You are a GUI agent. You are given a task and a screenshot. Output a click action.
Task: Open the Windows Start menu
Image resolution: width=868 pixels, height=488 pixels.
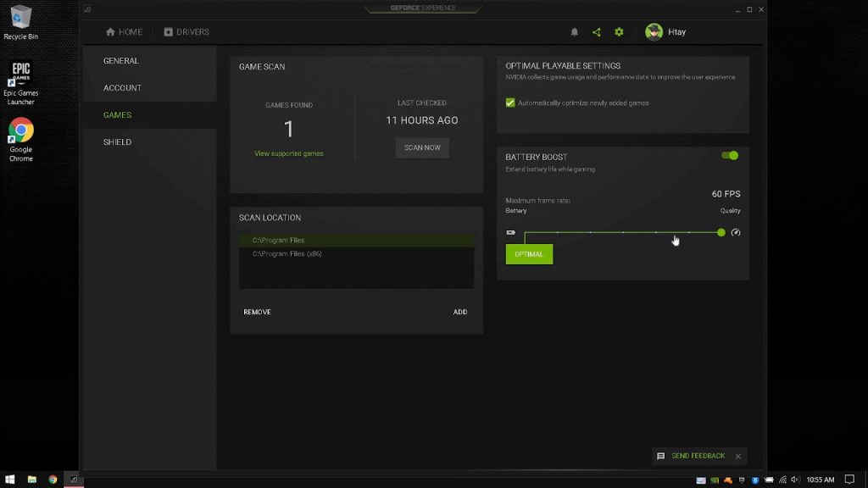[x=9, y=480]
